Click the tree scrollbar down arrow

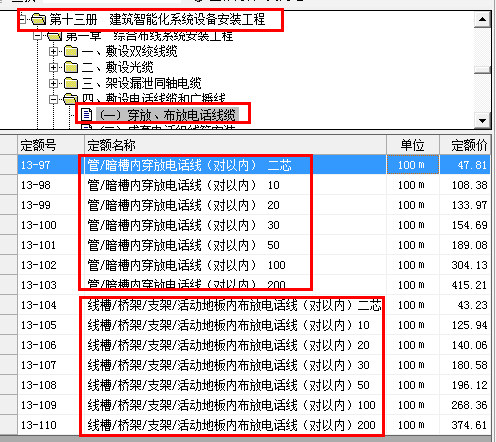click(482, 120)
